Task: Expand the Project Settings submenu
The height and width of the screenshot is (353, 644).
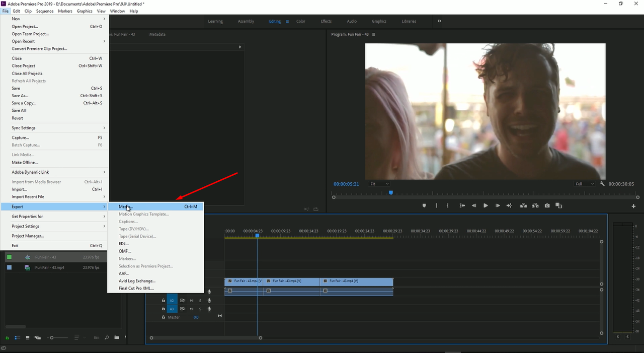Action: (x=54, y=226)
